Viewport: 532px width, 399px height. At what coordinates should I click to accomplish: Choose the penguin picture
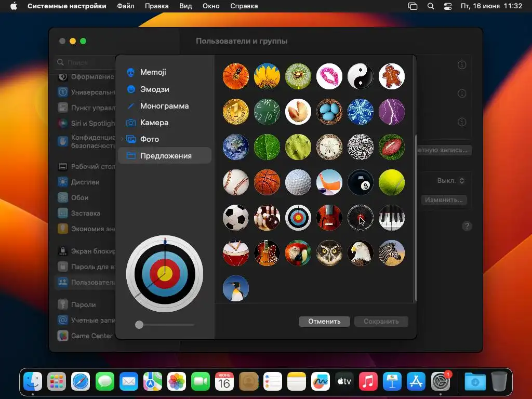(236, 288)
